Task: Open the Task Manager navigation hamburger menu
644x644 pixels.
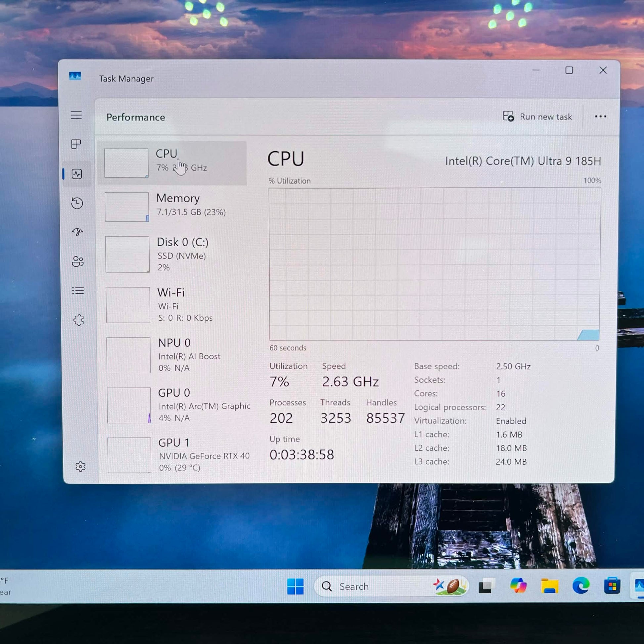Action: pyautogui.click(x=76, y=115)
